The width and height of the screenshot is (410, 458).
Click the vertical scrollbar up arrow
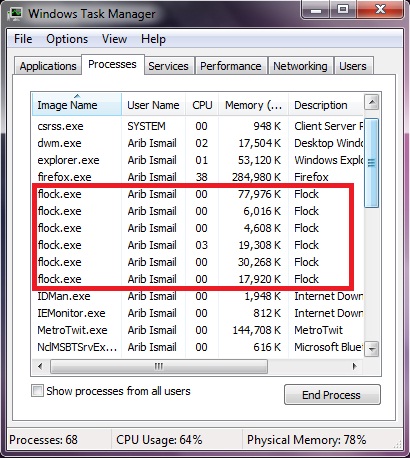(x=371, y=102)
